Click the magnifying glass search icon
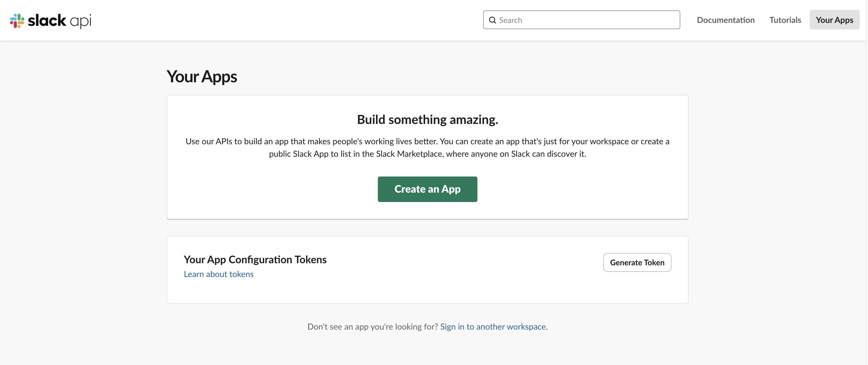This screenshot has width=868, height=365. click(492, 20)
